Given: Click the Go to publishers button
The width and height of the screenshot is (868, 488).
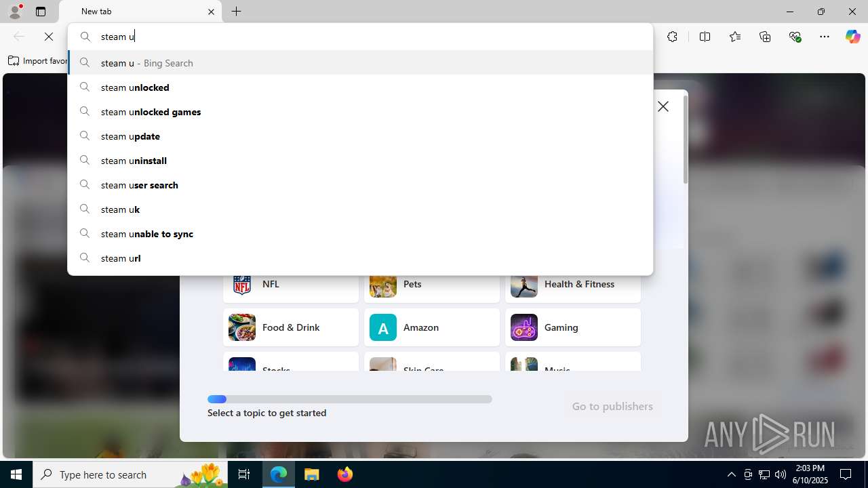Looking at the screenshot, I should coord(612,406).
